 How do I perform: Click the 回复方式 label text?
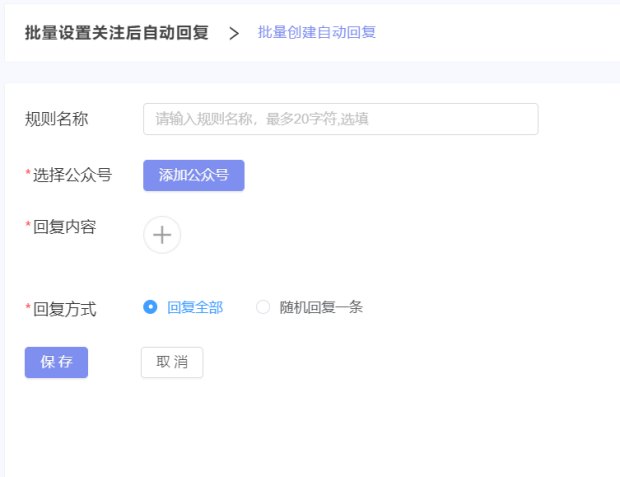(64, 309)
